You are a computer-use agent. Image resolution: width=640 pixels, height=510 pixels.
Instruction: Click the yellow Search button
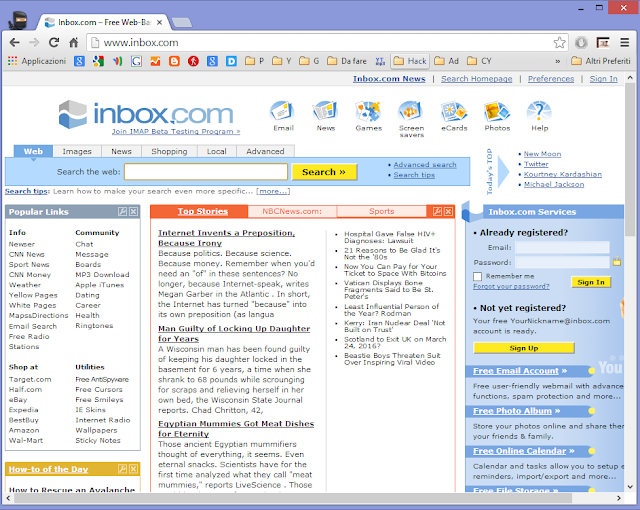[324, 172]
